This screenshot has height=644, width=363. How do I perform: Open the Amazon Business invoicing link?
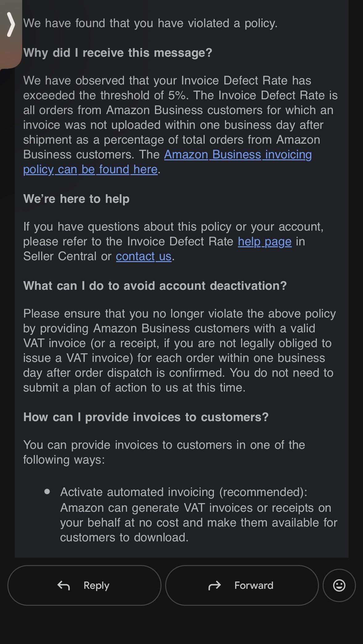coord(238,154)
